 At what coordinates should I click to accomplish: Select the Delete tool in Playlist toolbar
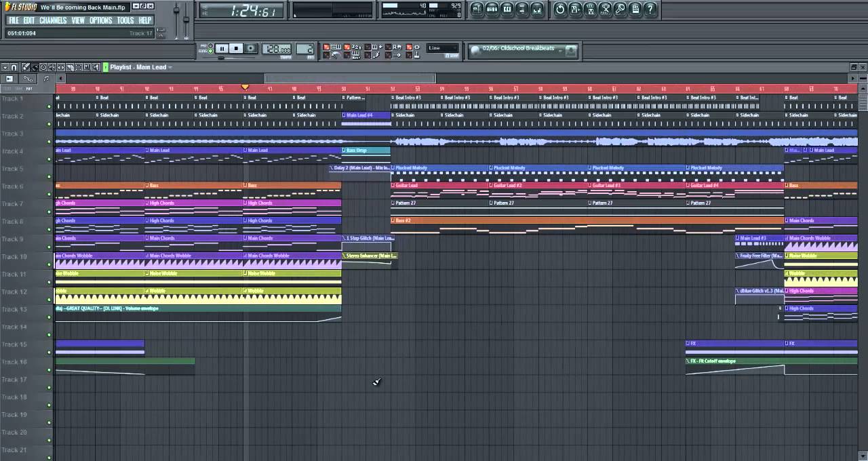[43, 67]
